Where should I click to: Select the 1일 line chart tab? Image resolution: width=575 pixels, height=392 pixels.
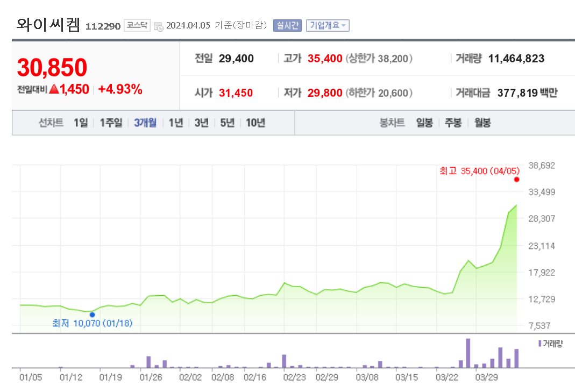[81, 123]
